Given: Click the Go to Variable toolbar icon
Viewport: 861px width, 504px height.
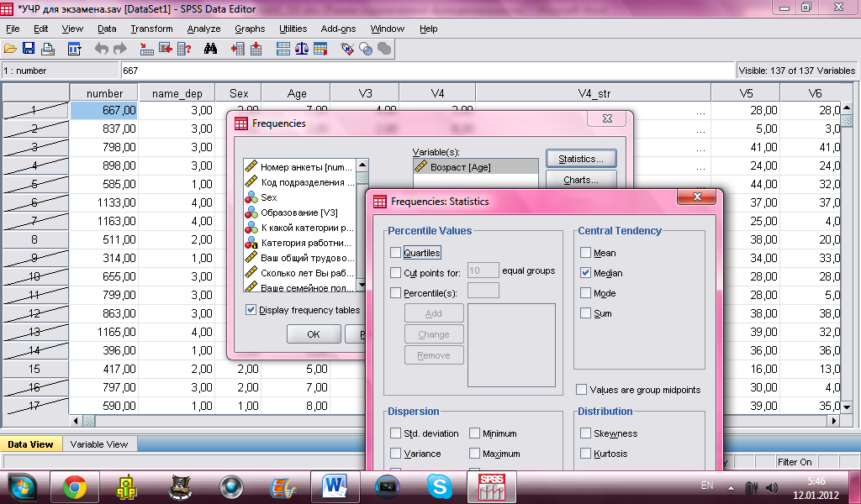Looking at the screenshot, I should pyautogui.click(x=166, y=49).
